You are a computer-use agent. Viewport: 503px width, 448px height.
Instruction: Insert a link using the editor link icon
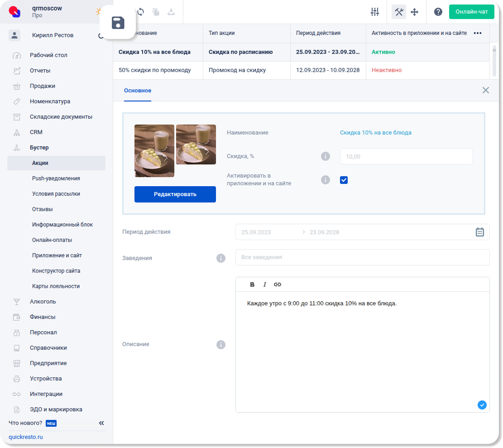click(278, 284)
